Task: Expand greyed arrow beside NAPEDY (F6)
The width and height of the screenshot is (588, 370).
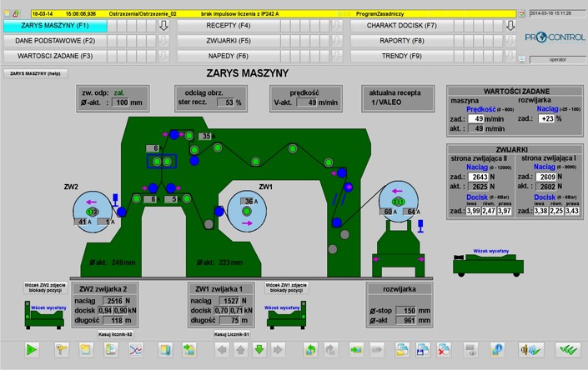Action: (x=337, y=56)
